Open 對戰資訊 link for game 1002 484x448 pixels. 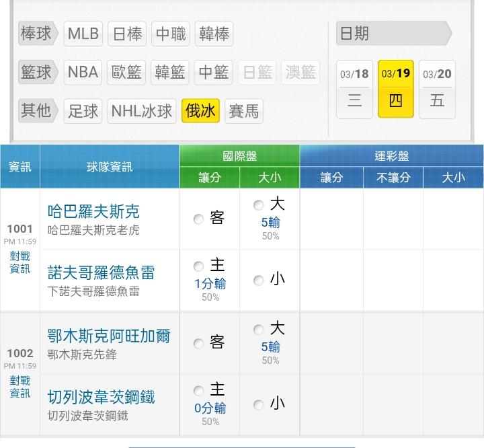click(x=20, y=387)
